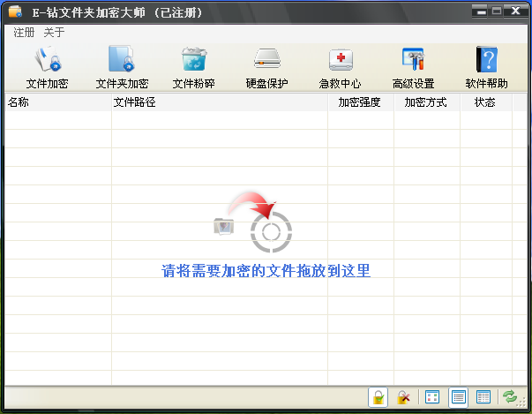The width and height of the screenshot is (532, 414).
Task: Open 高级设置 advanced settings
Action: [x=413, y=68]
